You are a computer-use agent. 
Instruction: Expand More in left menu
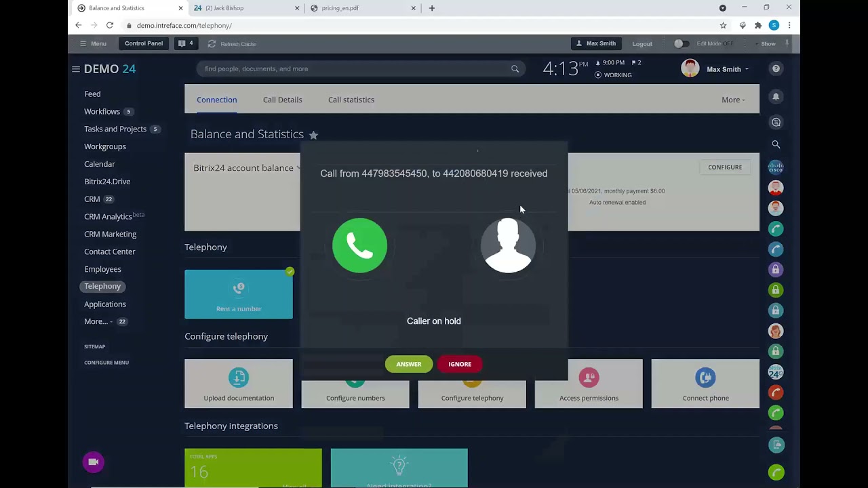click(98, 321)
